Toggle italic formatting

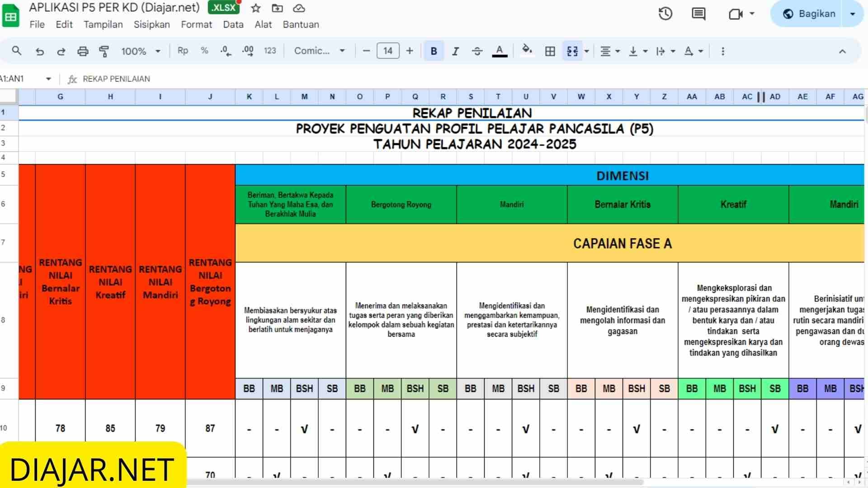pos(456,51)
